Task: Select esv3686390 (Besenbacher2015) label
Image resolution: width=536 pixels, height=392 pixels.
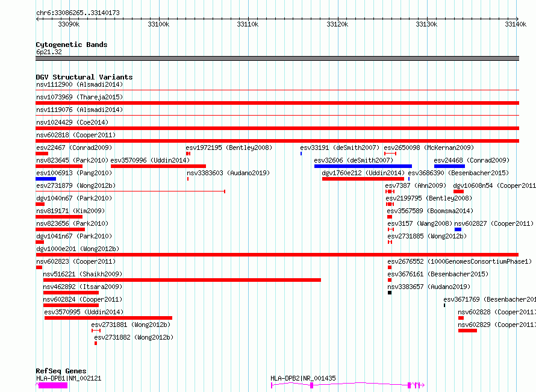Action: (x=458, y=173)
